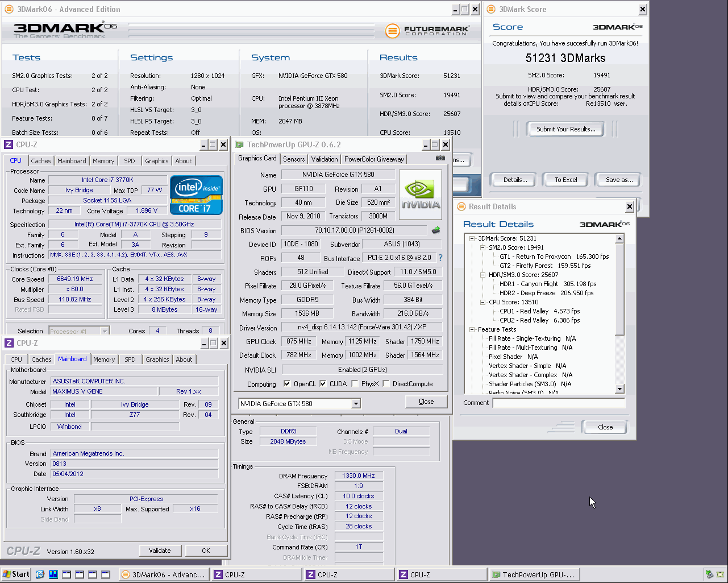The image size is (728, 583).
Task: Click the scroll-down arrow in Result Details
Action: pos(620,389)
